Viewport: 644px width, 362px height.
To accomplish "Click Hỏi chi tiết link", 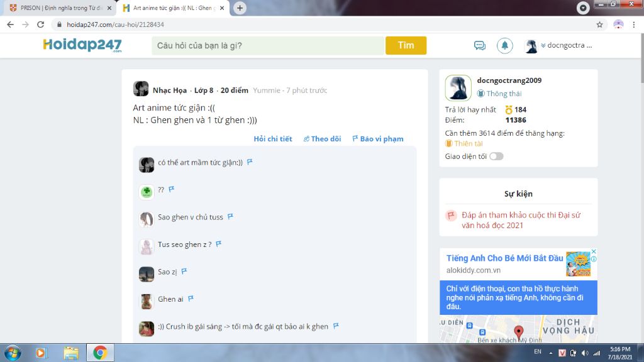I will pos(273,139).
